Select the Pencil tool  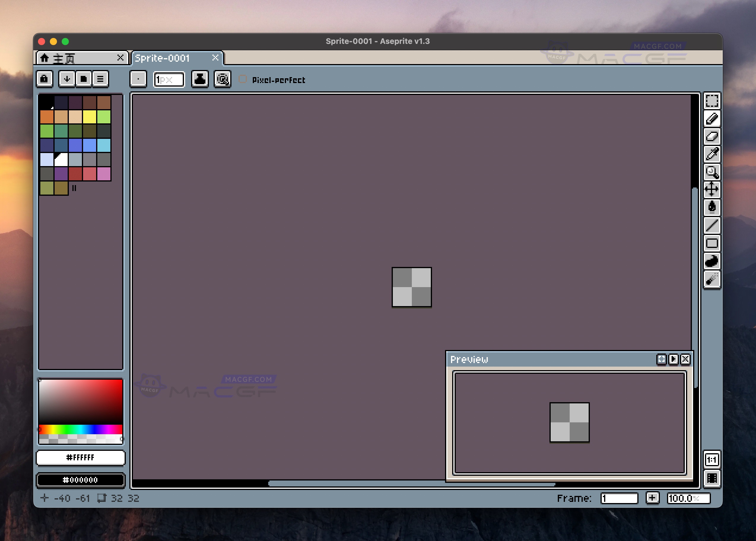(x=712, y=119)
